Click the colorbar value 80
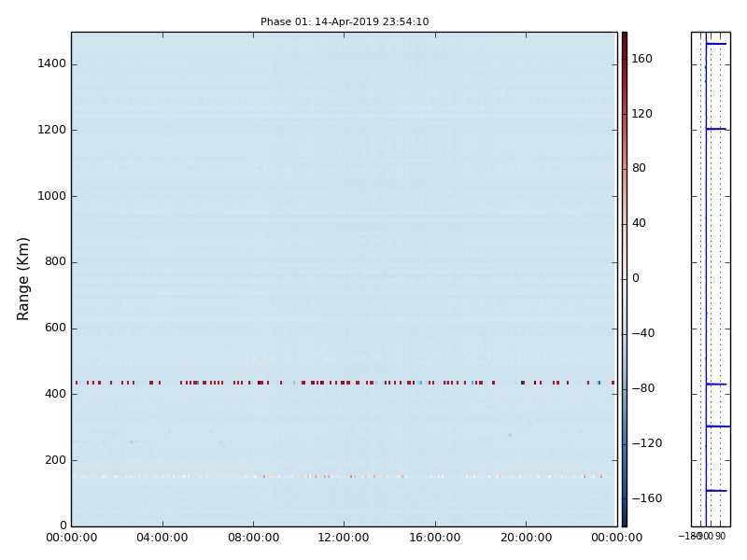 (x=639, y=168)
